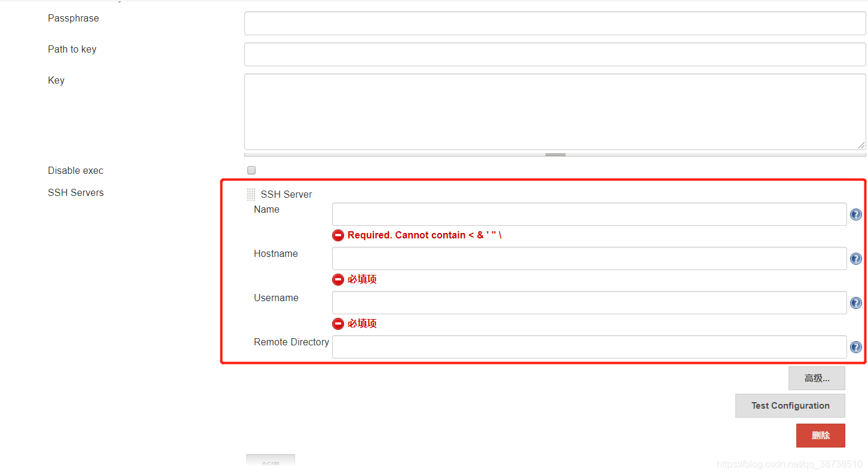The height and width of the screenshot is (475, 868).
Task: Enable the Disable exec checkbox
Action: point(251,170)
